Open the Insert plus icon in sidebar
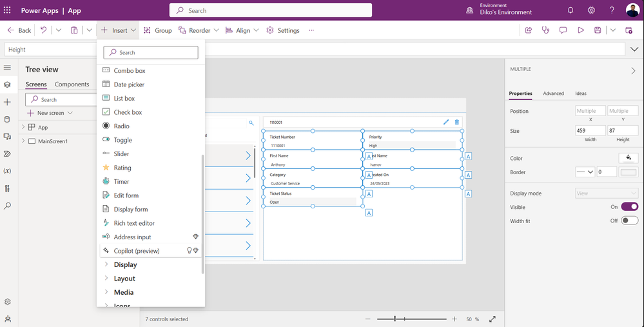The height and width of the screenshot is (327, 644). tap(7, 102)
